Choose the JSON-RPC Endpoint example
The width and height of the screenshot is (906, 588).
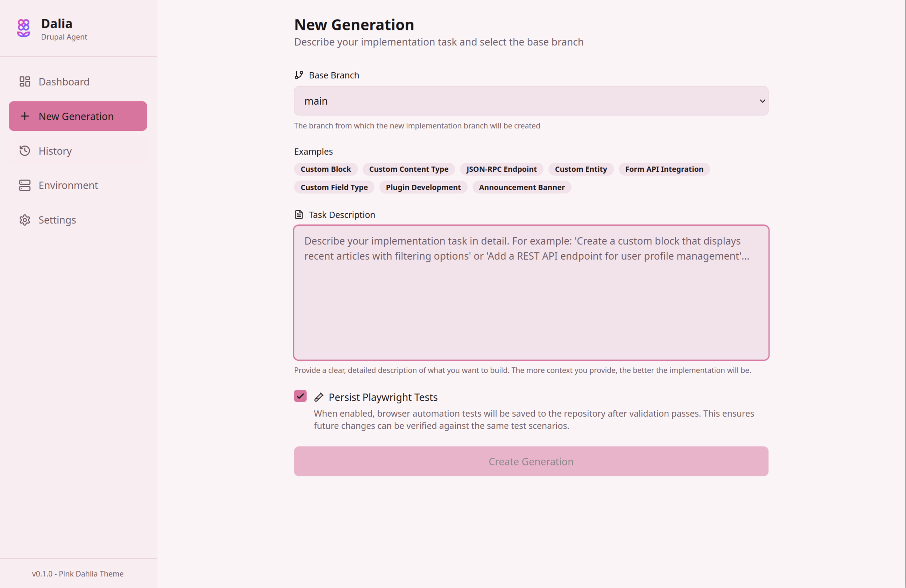(x=502, y=169)
